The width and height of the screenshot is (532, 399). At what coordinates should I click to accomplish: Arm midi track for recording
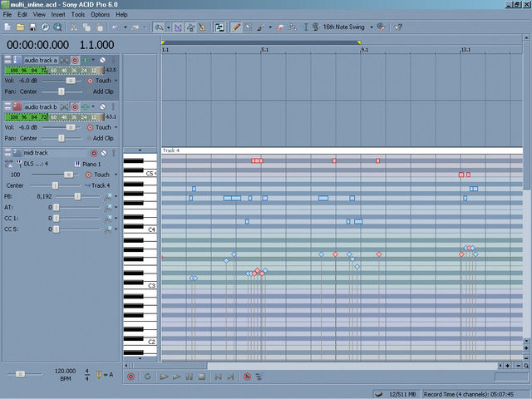click(x=94, y=153)
